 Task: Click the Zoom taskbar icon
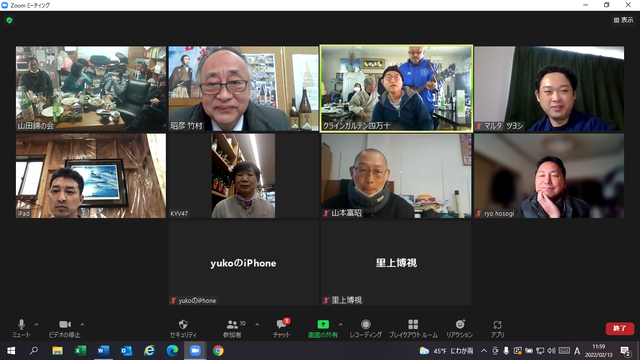195,351
